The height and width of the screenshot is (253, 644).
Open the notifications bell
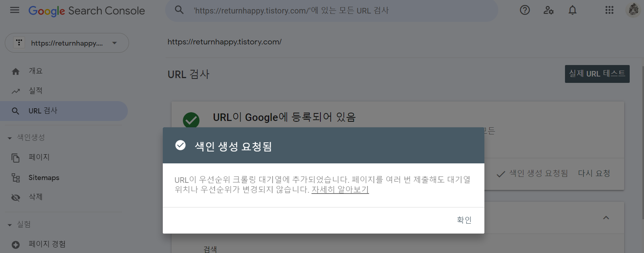click(x=572, y=10)
